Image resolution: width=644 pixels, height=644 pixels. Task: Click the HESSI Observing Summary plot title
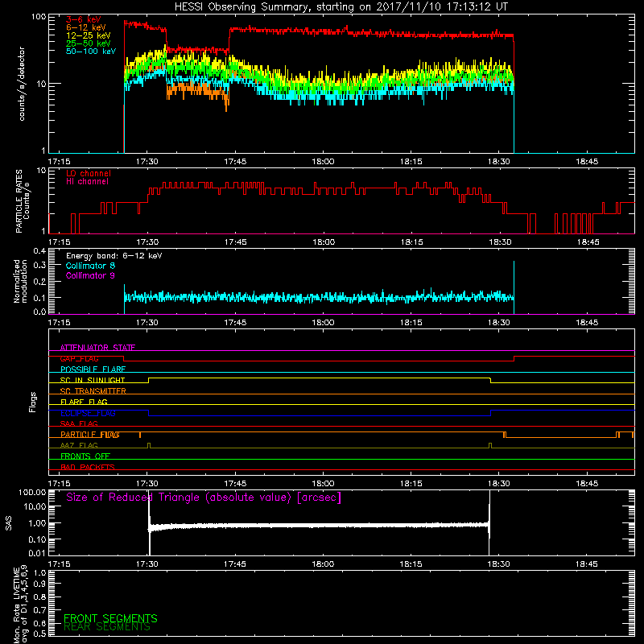pyautogui.click(x=341, y=6)
